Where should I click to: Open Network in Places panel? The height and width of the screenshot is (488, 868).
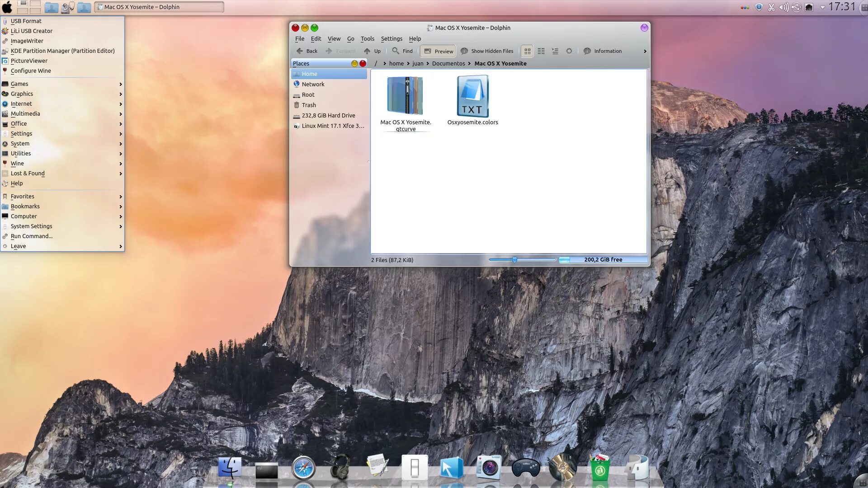[313, 84]
